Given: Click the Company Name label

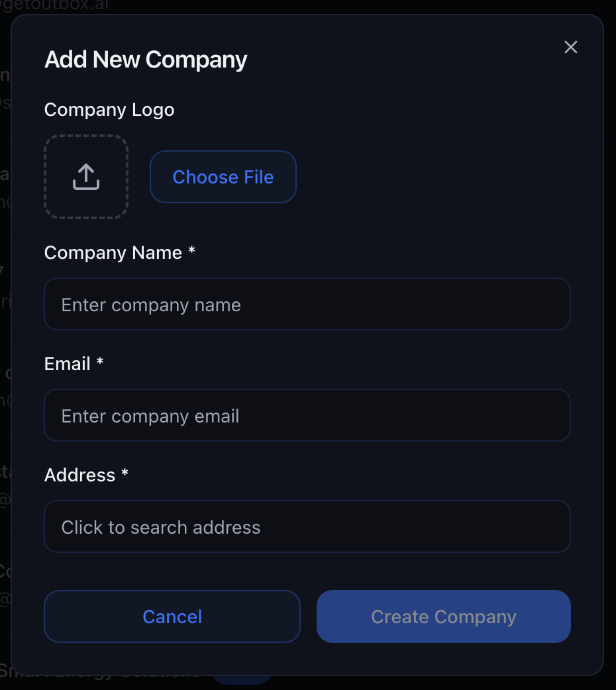Looking at the screenshot, I should [x=112, y=252].
